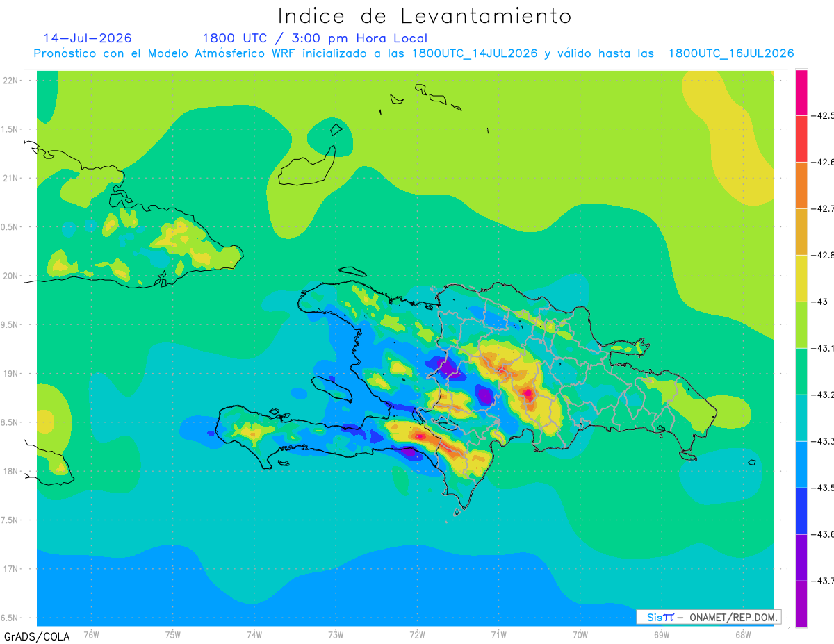This screenshot has width=834, height=644.
Task: Pick the green swatch between -43.1 and -43.2
Action: [x=801, y=371]
